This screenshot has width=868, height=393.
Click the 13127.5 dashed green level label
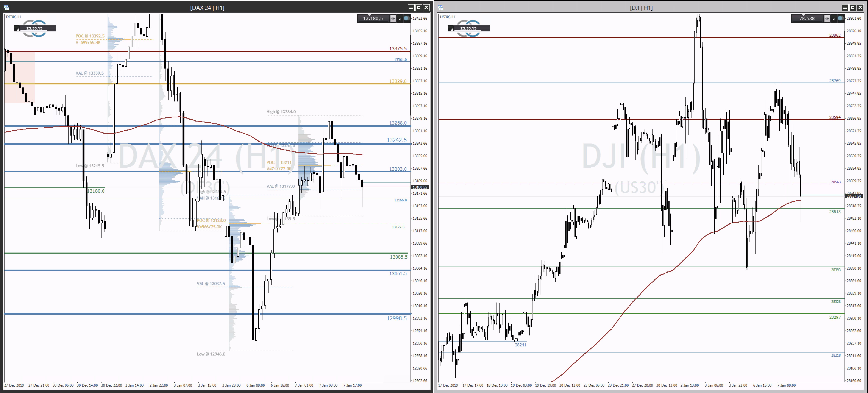pos(398,227)
